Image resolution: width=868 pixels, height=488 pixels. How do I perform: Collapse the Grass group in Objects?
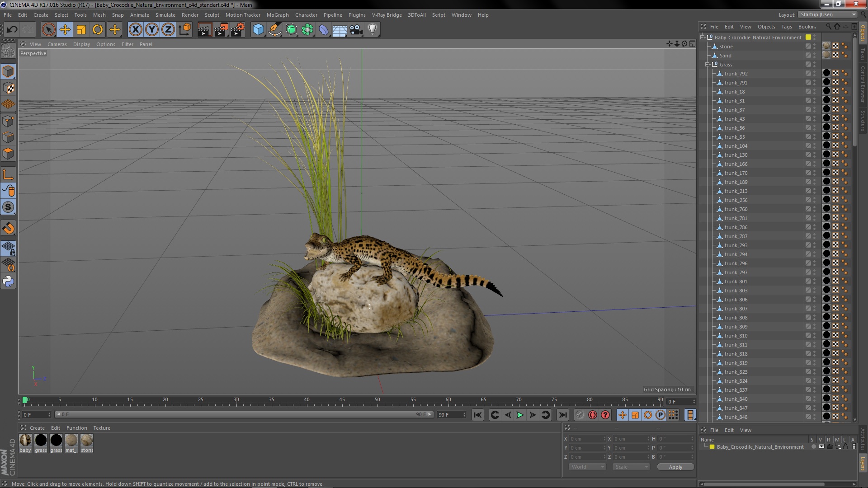tap(708, 65)
